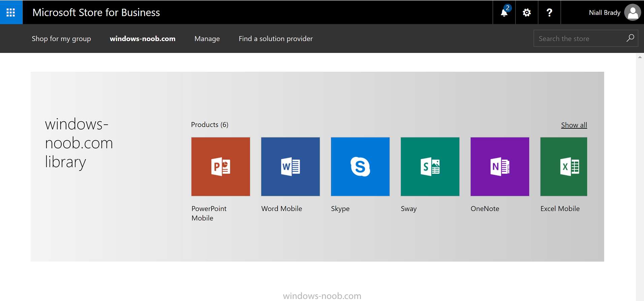Click the windows-noob.com library heading
644x301 pixels.
79,143
